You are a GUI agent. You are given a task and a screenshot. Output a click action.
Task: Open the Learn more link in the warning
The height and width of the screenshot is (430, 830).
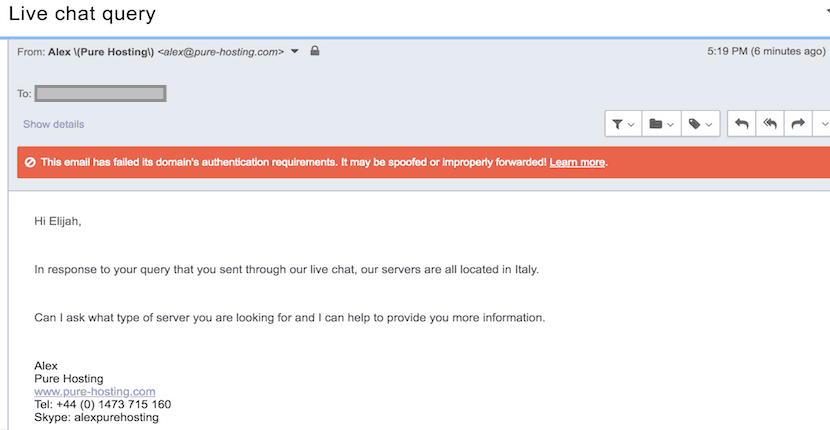(577, 162)
